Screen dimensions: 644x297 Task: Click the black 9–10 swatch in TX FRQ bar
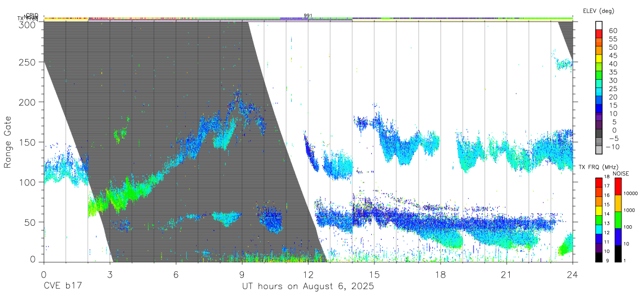point(599,256)
